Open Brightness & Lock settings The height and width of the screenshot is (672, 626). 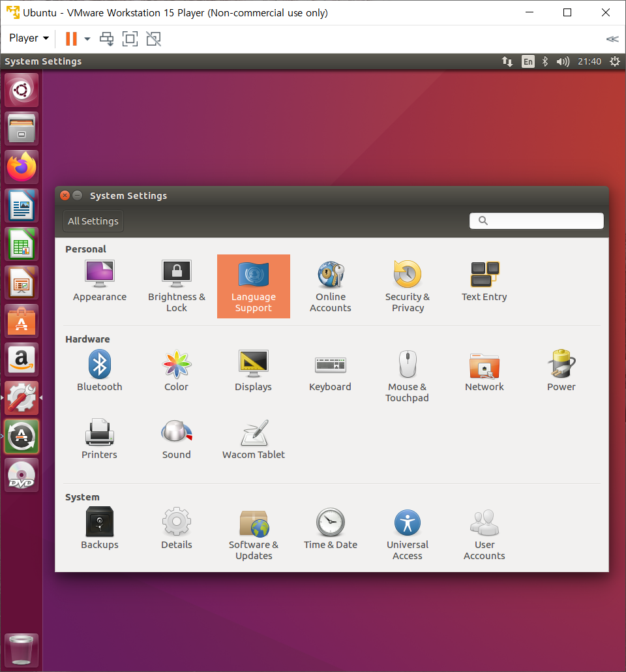[177, 286]
